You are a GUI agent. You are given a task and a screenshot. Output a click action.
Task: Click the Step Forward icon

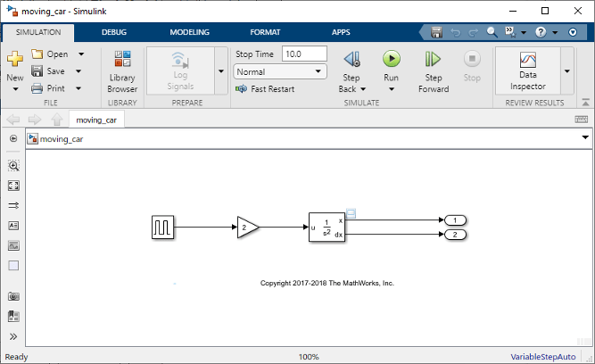point(433,60)
